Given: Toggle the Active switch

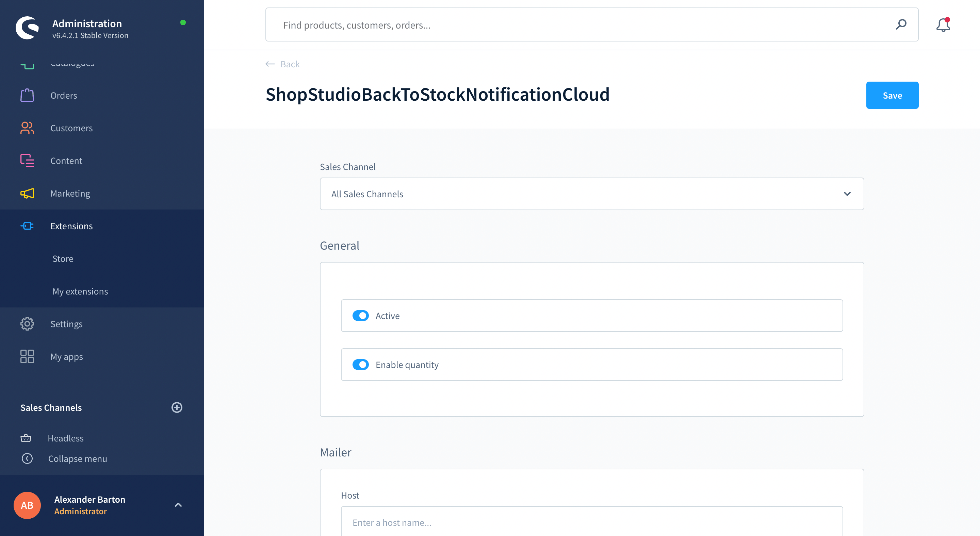Looking at the screenshot, I should coord(361,316).
